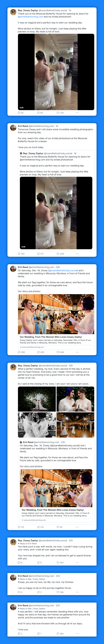The width and height of the screenshot is (104, 644).
Task: Open the blue @zoandbehold.bsky.social mention link
Action: [x=63, y=270]
